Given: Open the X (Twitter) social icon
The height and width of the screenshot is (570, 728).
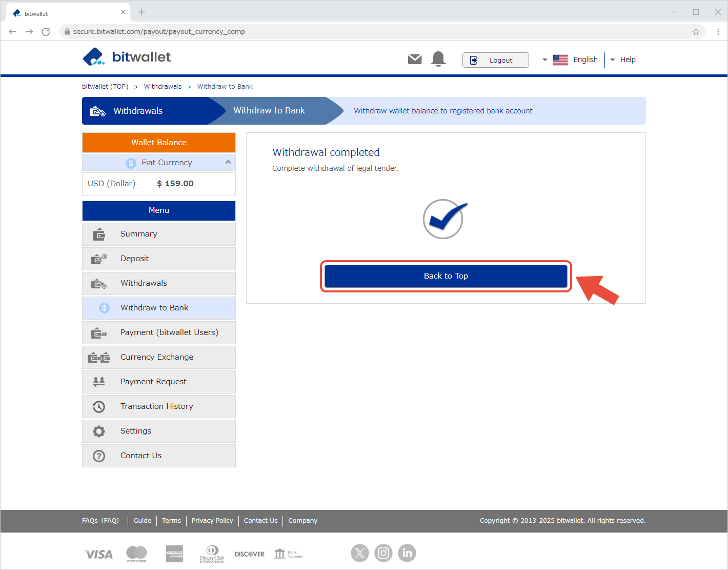Looking at the screenshot, I should (360, 553).
